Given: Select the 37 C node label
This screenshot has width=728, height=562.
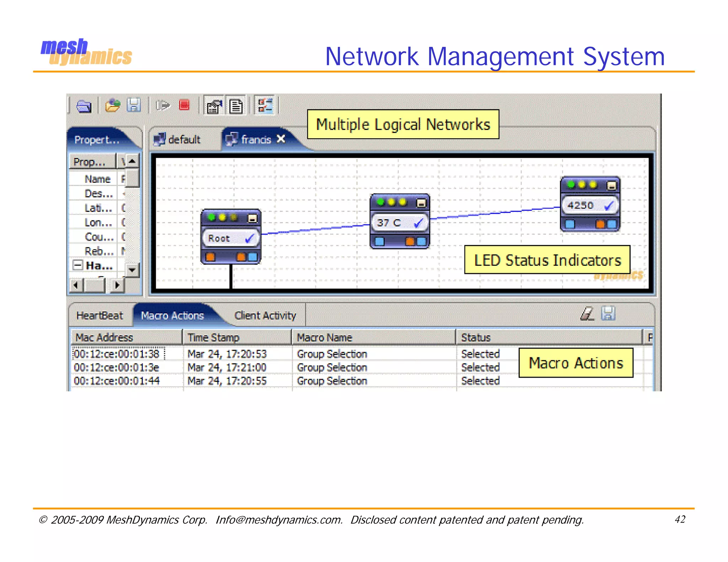Looking at the screenshot, I should click(389, 223).
